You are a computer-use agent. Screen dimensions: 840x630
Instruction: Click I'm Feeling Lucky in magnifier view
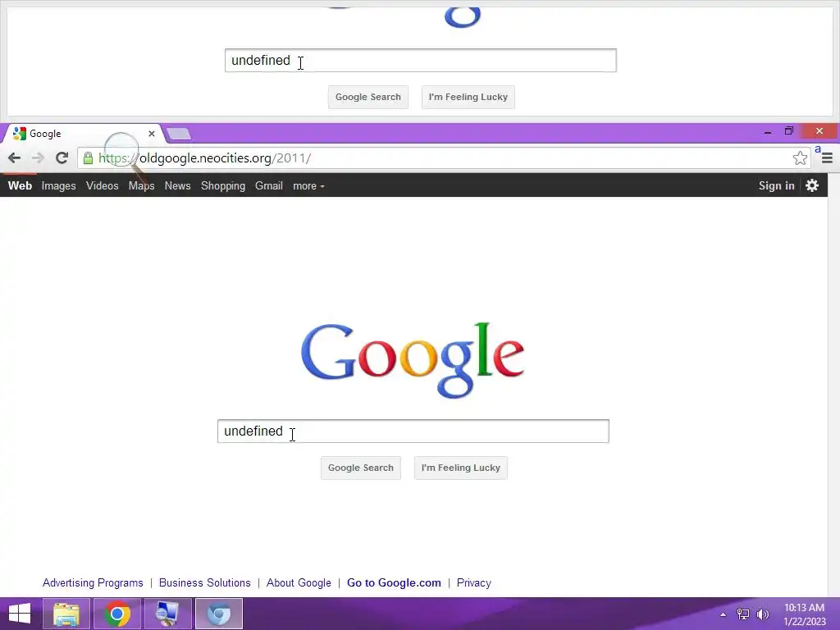click(468, 97)
